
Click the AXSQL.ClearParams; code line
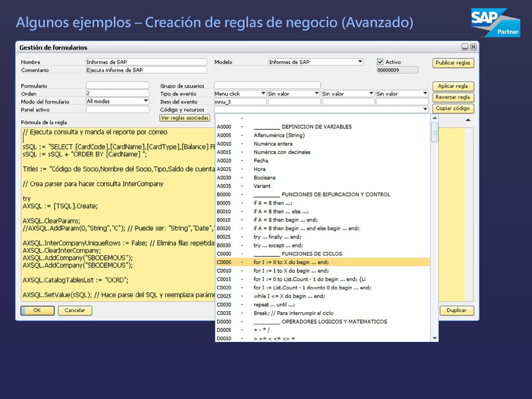51,220
